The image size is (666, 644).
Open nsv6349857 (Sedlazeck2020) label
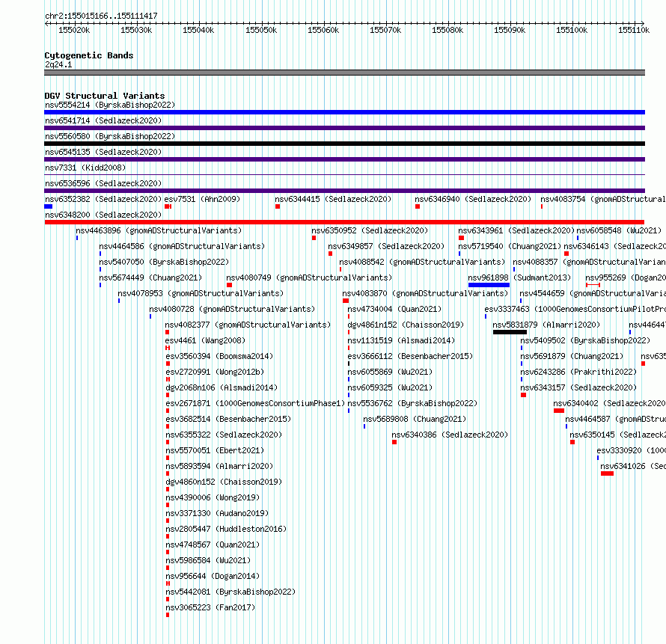(386, 246)
